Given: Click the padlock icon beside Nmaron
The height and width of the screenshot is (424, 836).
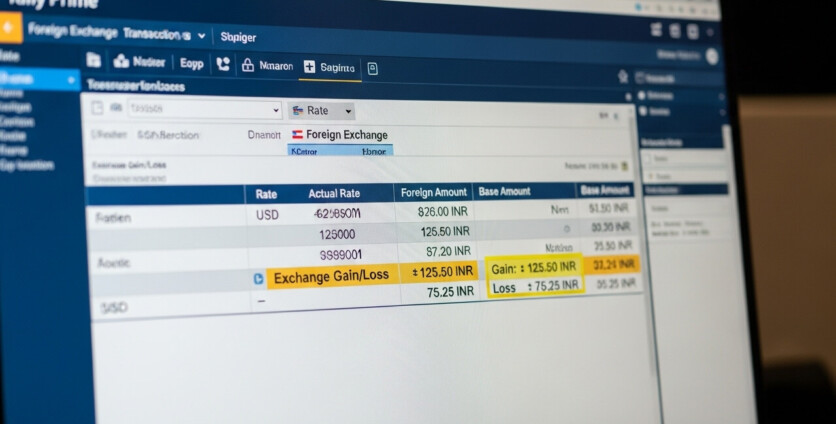Looking at the screenshot, I should [248, 66].
